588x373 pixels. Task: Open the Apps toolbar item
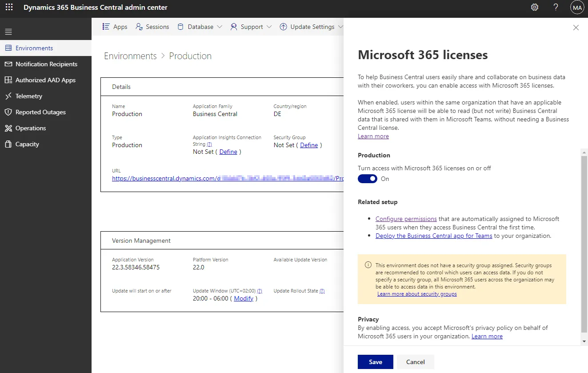(x=115, y=27)
